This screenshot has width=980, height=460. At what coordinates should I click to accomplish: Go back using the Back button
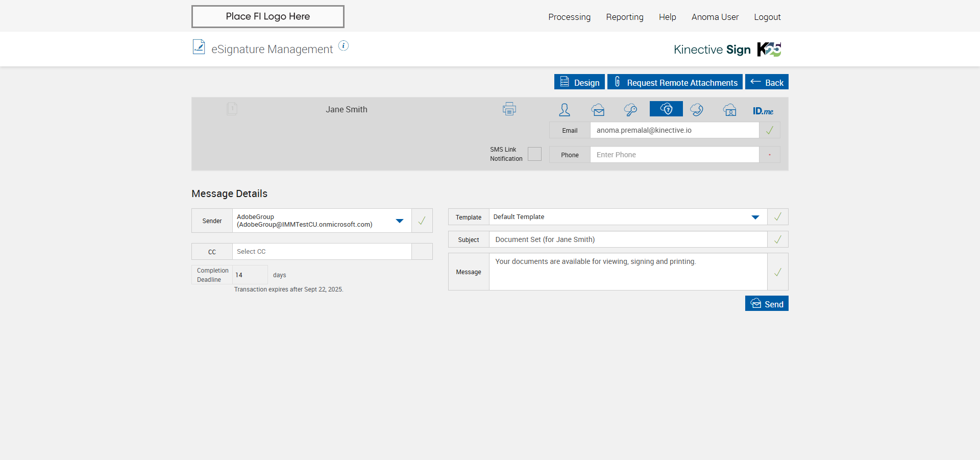click(767, 82)
